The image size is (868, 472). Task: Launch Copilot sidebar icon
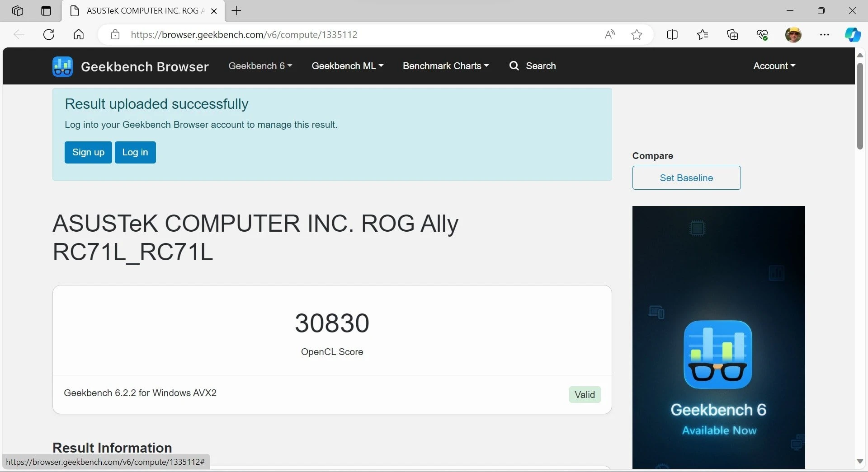pos(853,34)
